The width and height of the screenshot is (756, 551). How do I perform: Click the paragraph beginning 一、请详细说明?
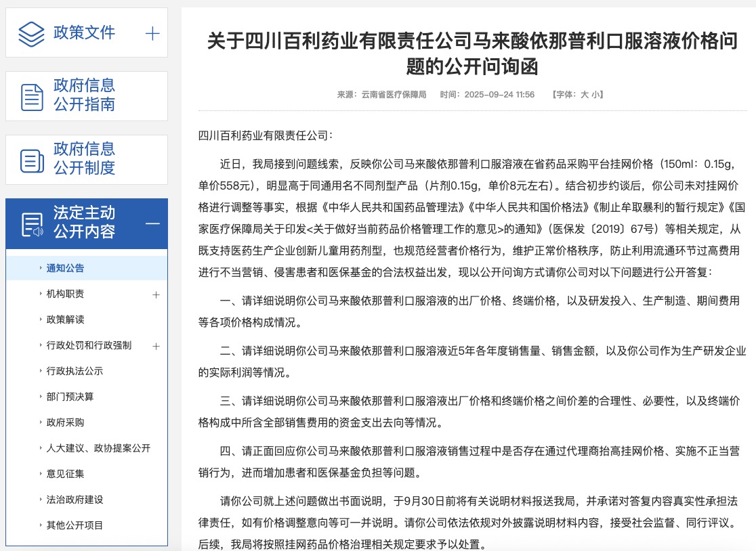[x=469, y=311]
